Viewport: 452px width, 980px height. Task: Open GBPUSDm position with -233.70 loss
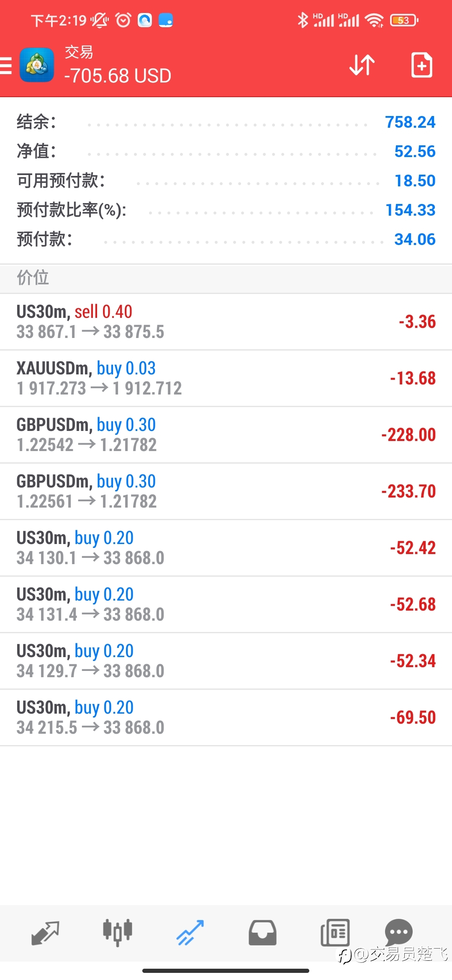[226, 491]
